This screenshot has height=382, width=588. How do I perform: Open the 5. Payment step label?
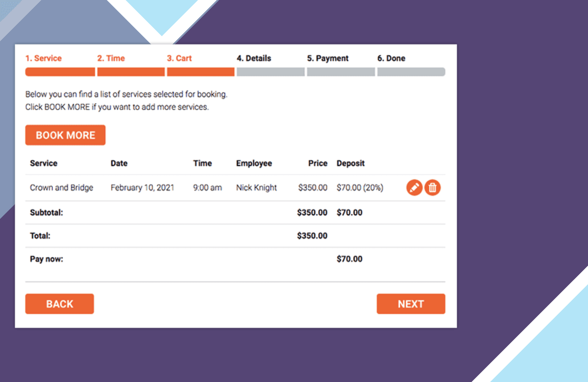pos(328,58)
